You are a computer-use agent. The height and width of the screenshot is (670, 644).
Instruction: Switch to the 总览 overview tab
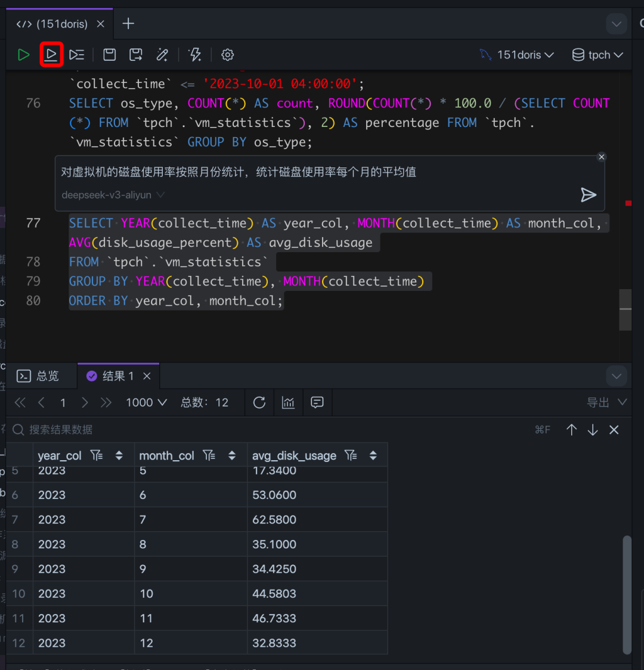coord(38,376)
